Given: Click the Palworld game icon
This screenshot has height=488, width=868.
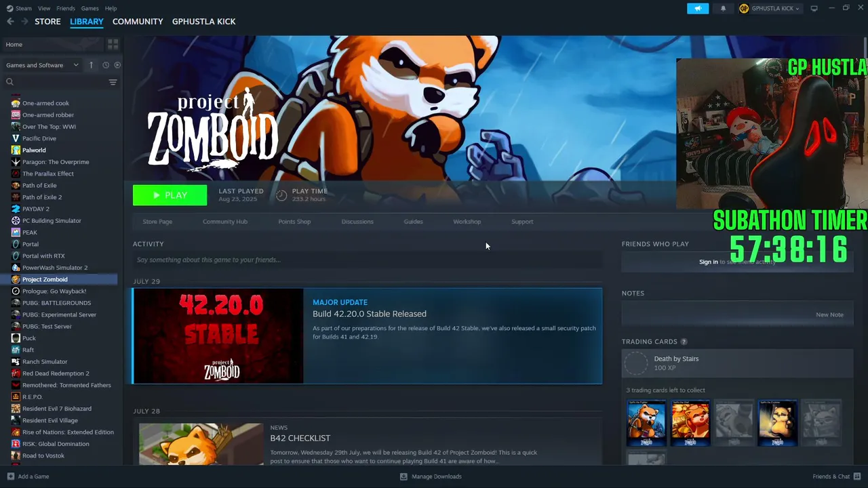Looking at the screenshot, I should pos(16,150).
